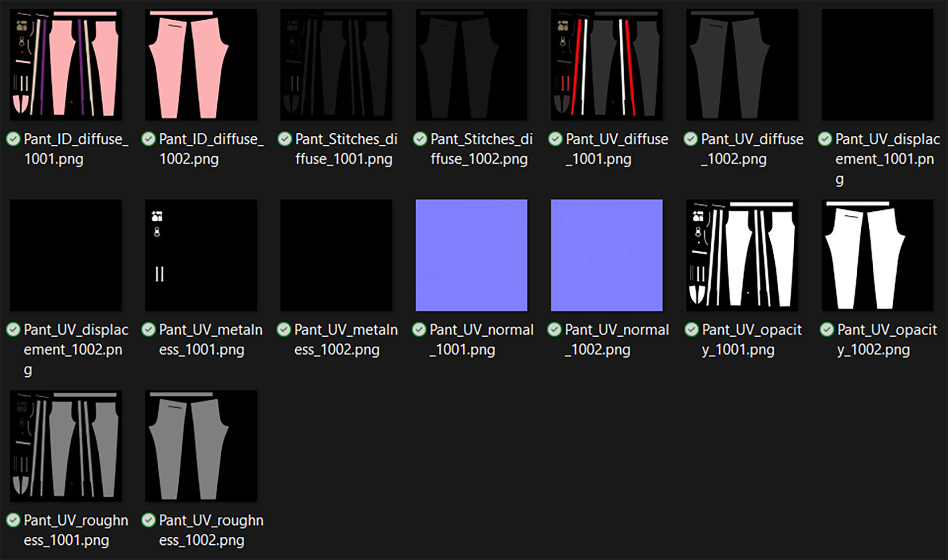The width and height of the screenshot is (948, 560).
Task: Select the Pant_UV_diffuse_1001.png thumbnail with red stripes
Action: 607,65
